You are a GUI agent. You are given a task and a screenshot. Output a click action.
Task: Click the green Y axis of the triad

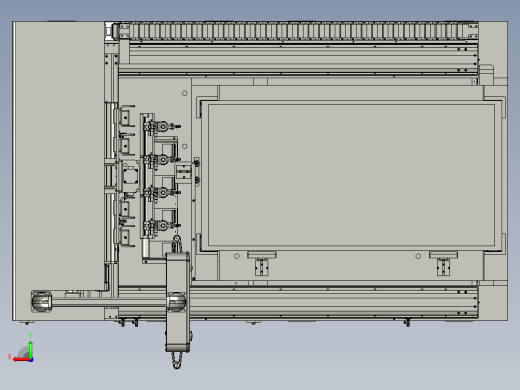pos(31,349)
